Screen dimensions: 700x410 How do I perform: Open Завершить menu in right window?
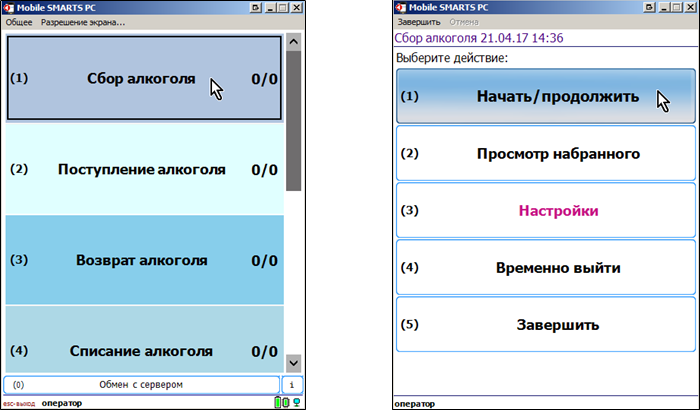(419, 22)
